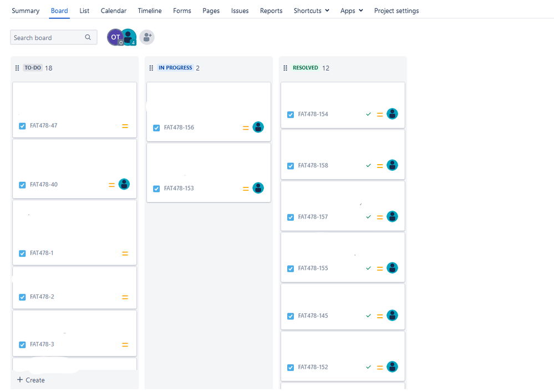Click the task type icon on FAT478-1
554x392 pixels.
pos(22,253)
